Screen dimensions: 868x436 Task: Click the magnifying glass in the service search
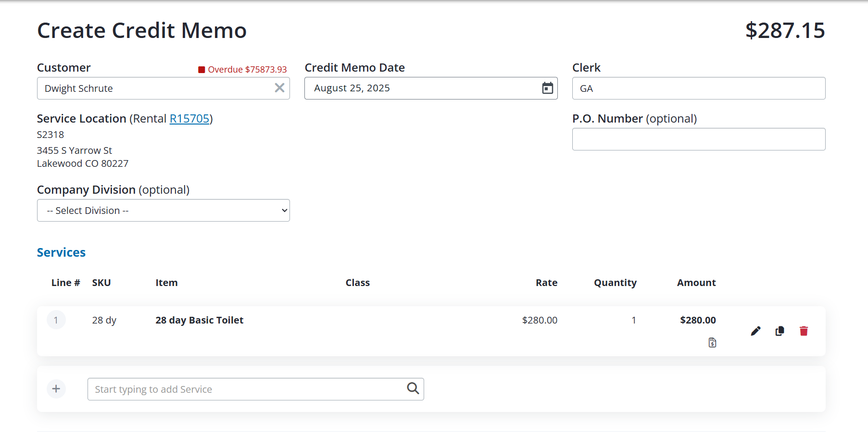[x=413, y=388]
